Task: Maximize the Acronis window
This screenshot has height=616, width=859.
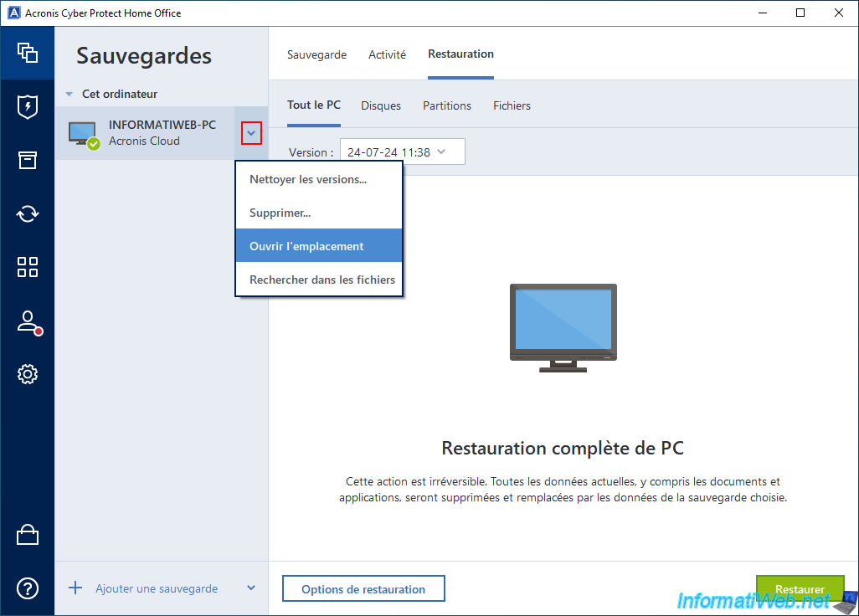Action: 800,13
